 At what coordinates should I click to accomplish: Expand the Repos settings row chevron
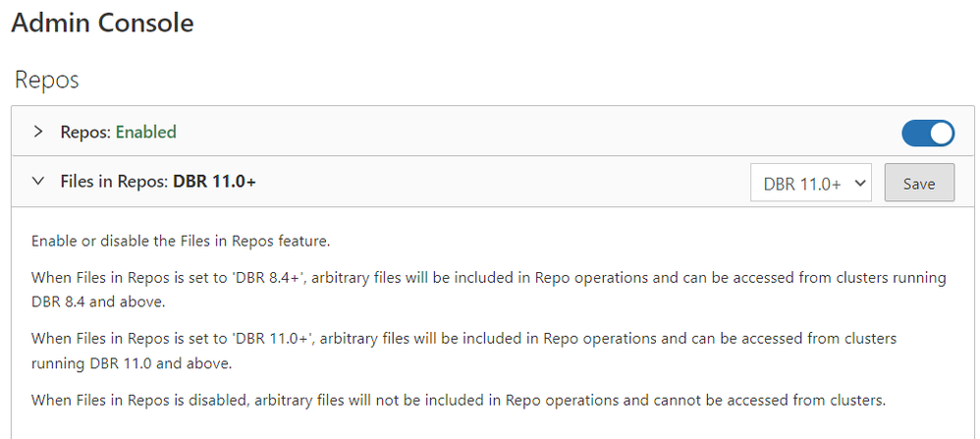coord(38,132)
